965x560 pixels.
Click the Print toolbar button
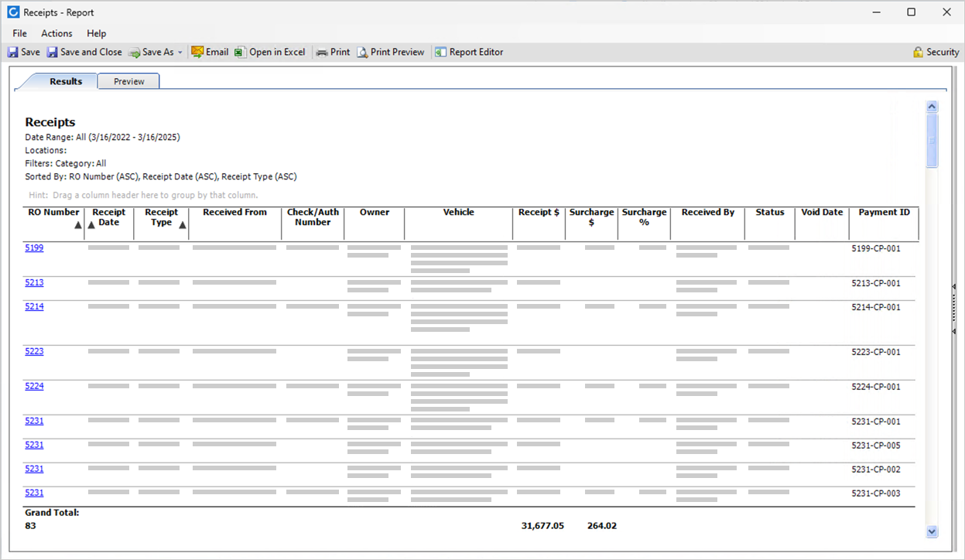coord(333,53)
